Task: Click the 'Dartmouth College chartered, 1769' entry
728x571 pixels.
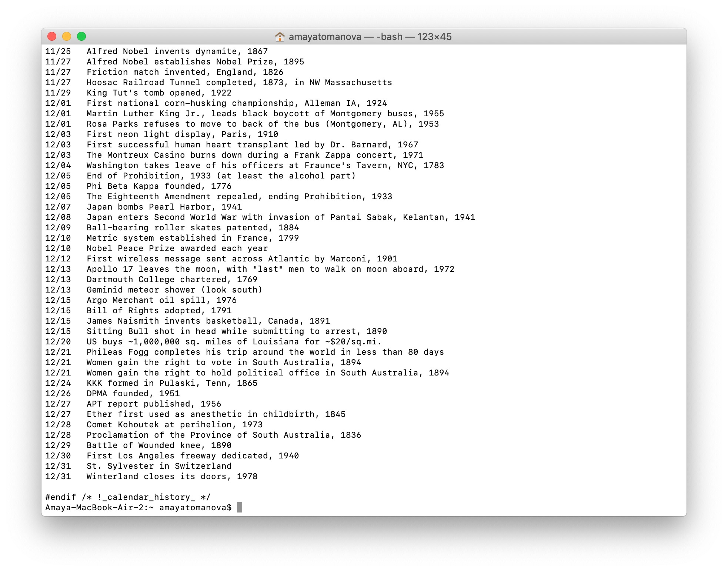Action: pos(172,279)
